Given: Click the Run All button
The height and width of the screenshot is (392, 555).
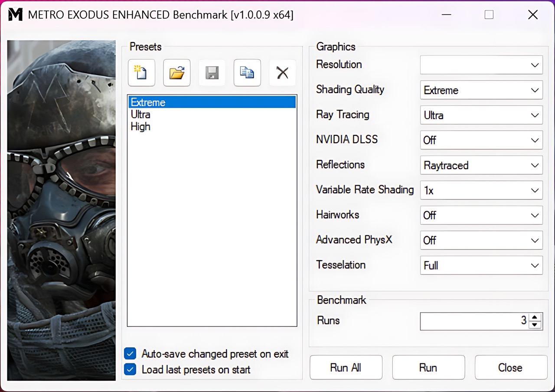Looking at the screenshot, I should tap(346, 368).
